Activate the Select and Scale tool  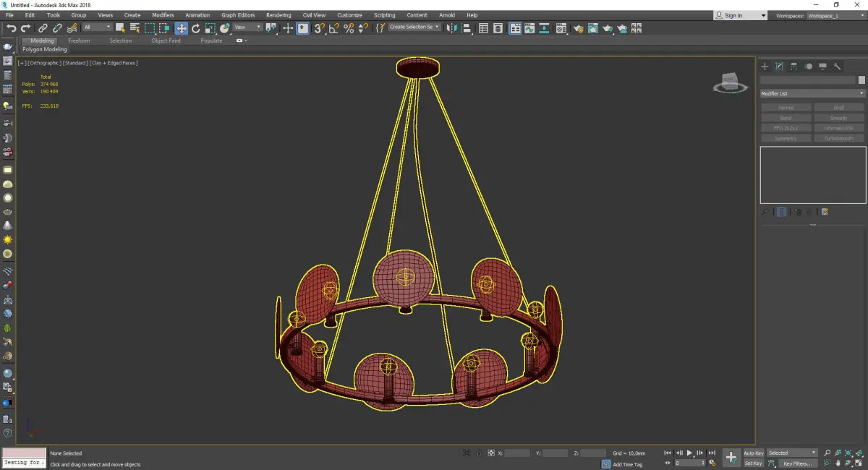210,28
